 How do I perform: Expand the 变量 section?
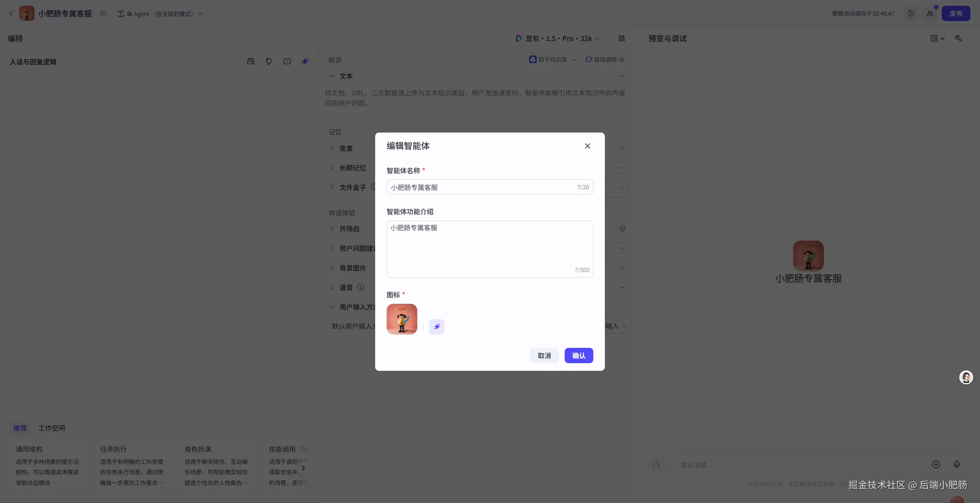pos(332,148)
